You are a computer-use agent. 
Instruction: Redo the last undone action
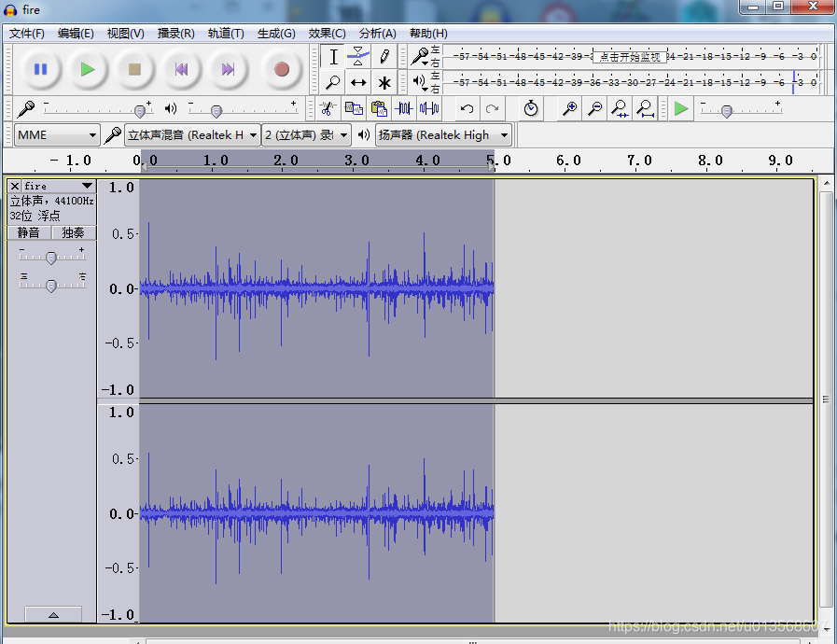tap(492, 109)
